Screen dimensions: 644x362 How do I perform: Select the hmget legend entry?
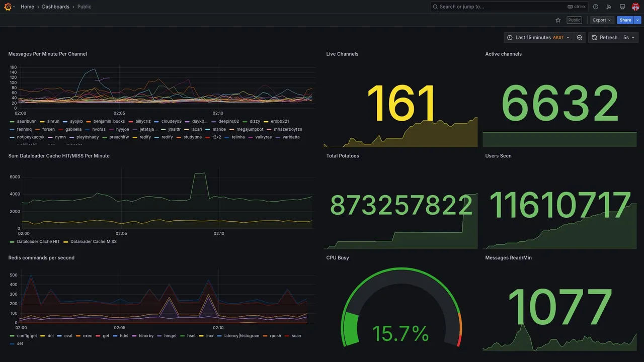[x=170, y=336]
